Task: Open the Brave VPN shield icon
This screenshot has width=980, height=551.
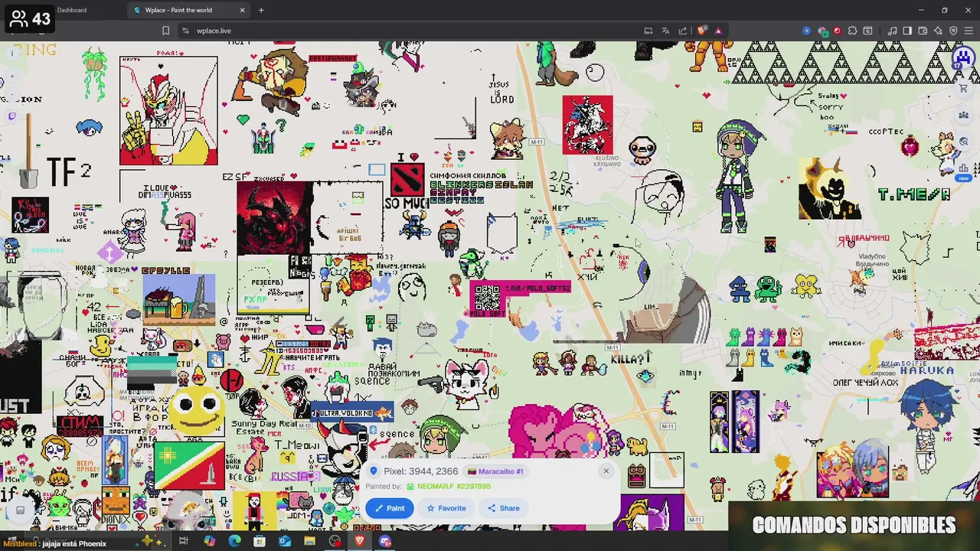Action: point(953,31)
